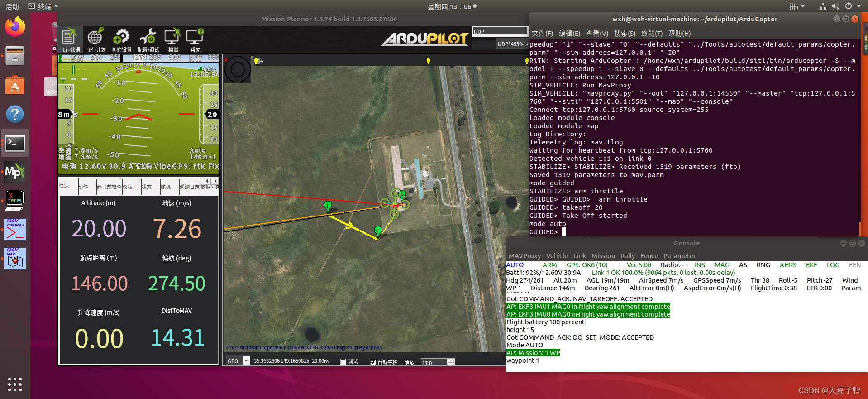Open MAV Map dock icon
This screenshot has height=399, width=868.
pos(15,259)
